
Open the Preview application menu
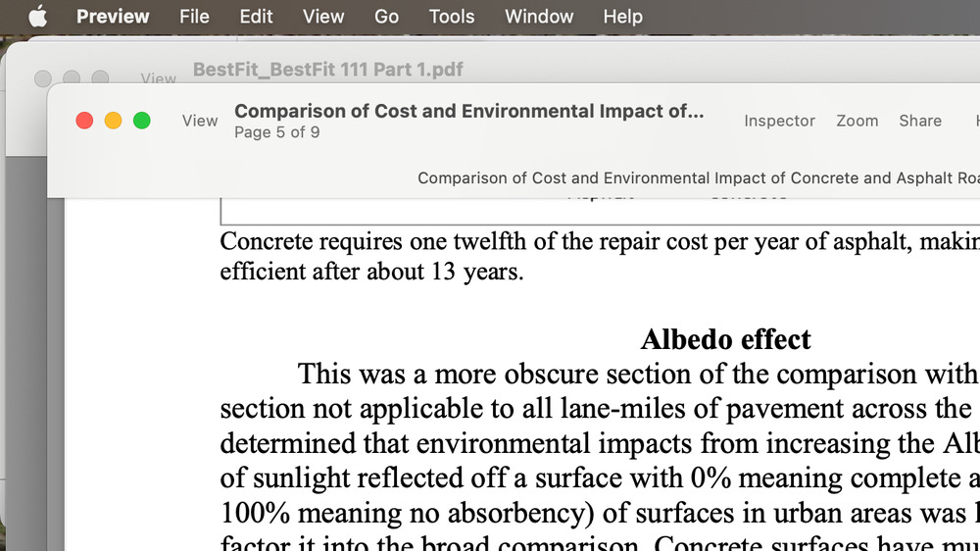[113, 17]
